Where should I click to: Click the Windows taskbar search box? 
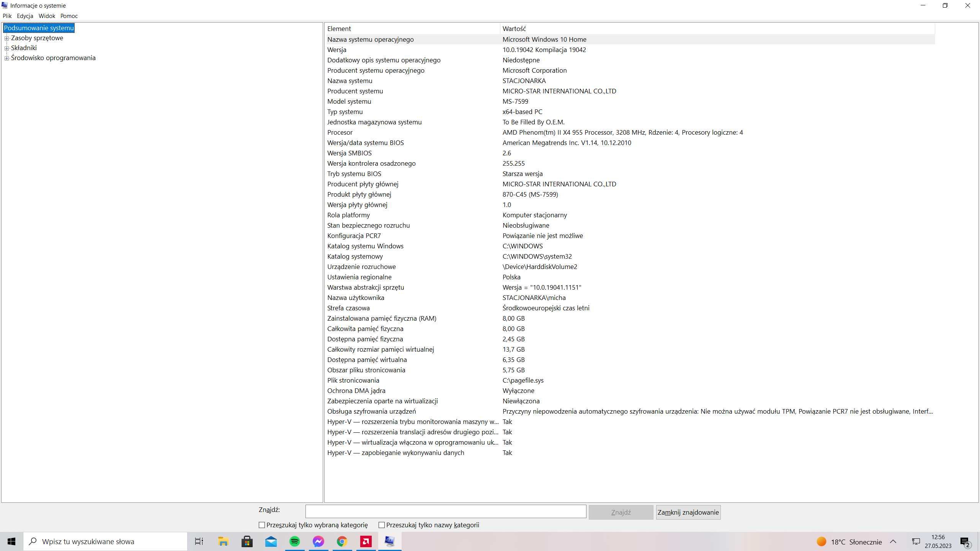[x=105, y=541]
